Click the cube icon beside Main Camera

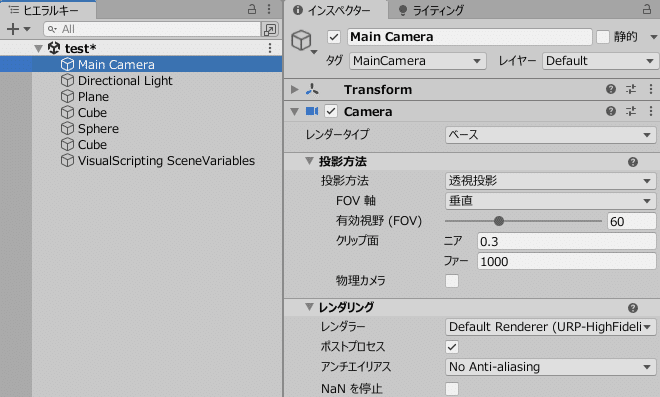(67, 64)
